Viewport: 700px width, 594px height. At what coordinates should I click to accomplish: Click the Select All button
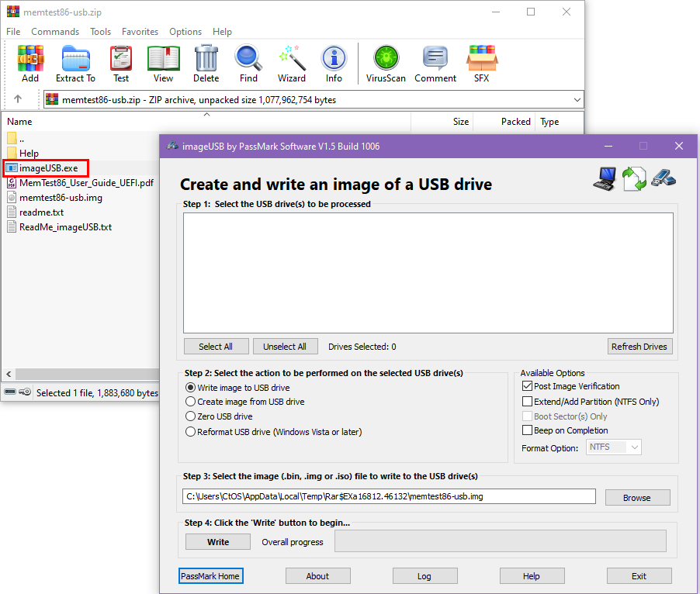pyautogui.click(x=216, y=347)
